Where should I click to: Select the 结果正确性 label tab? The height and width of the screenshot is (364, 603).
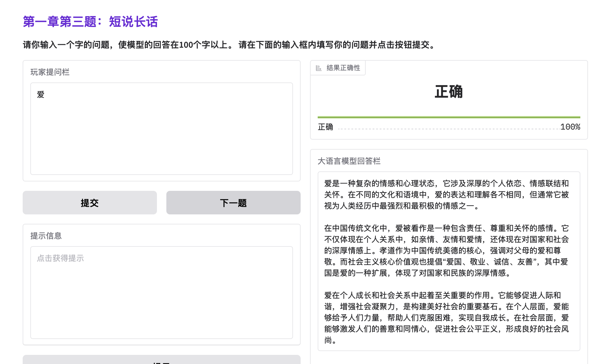343,68
